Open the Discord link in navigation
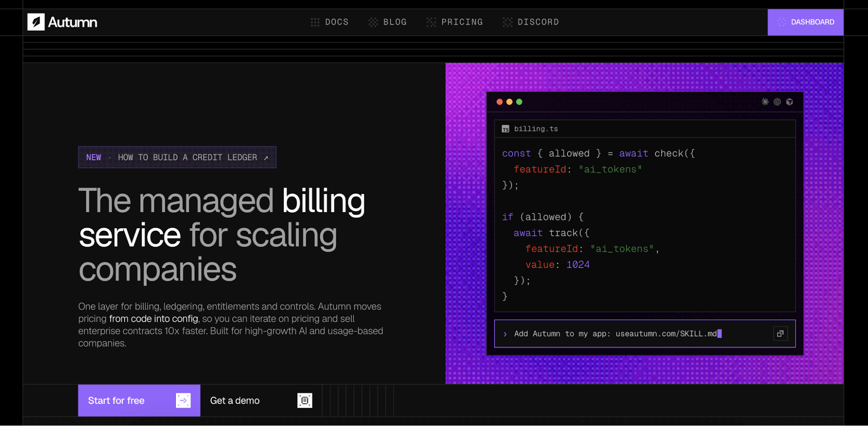 coord(531,22)
